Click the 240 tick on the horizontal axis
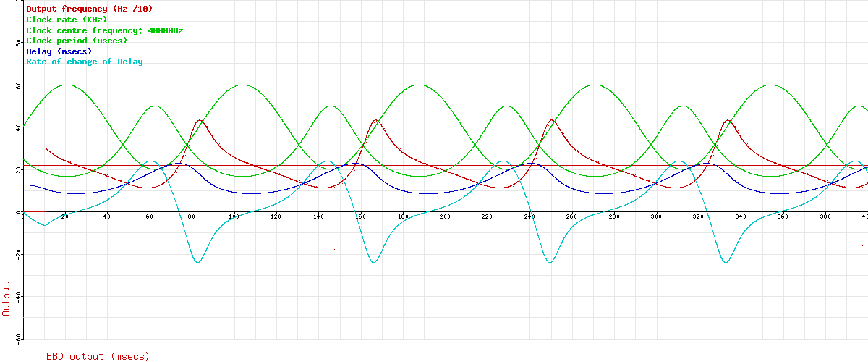 point(529,216)
